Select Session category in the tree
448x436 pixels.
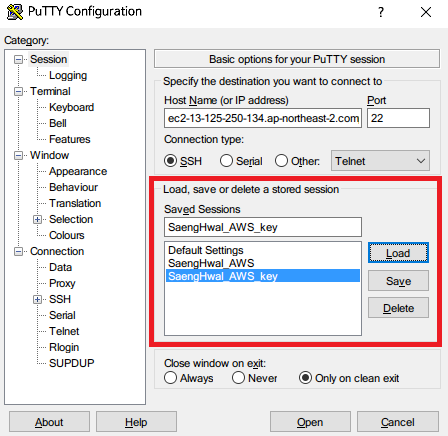pos(49,59)
